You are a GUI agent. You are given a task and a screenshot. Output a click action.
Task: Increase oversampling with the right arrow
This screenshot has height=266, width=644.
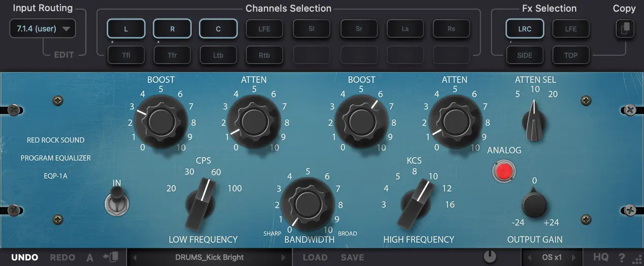pos(574,257)
